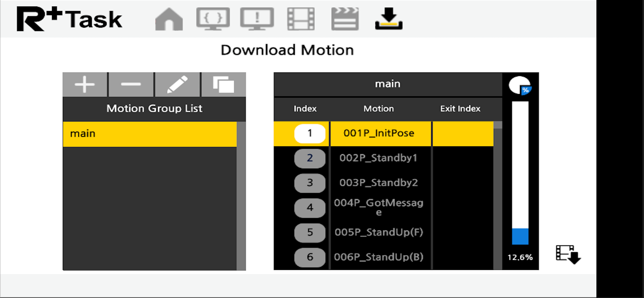The width and height of the screenshot is (644, 298).
Task: Download motion file to controller icon
Action: point(568,254)
